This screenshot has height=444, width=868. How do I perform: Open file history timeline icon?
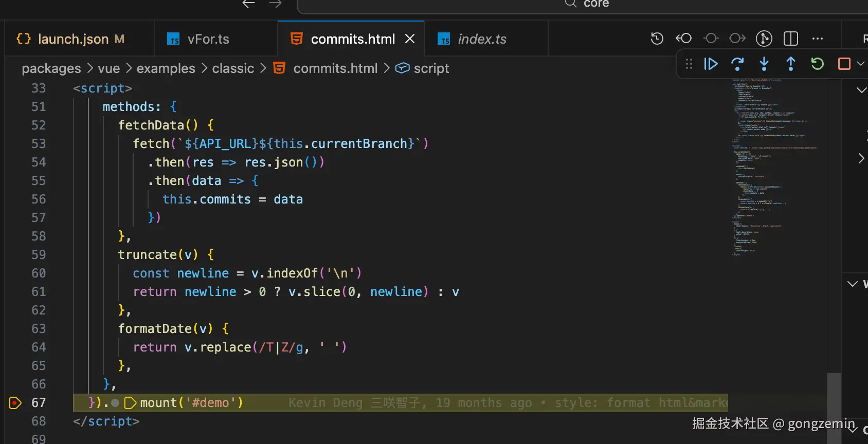657,39
